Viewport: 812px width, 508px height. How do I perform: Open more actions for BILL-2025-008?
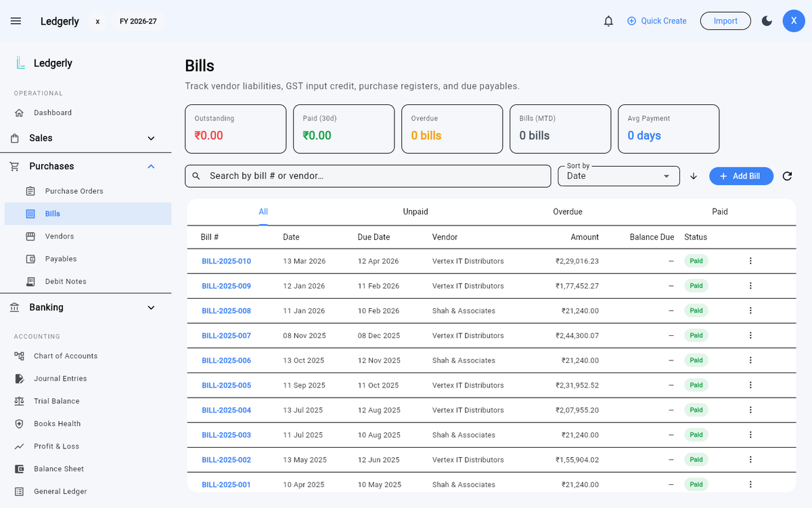click(750, 311)
